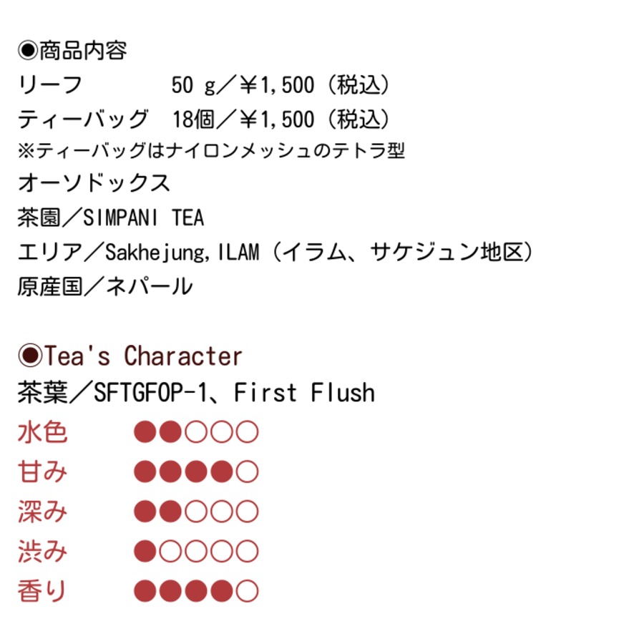Click the bullet icon before 商品内容
This screenshot has width=644, height=644.
(27, 51)
